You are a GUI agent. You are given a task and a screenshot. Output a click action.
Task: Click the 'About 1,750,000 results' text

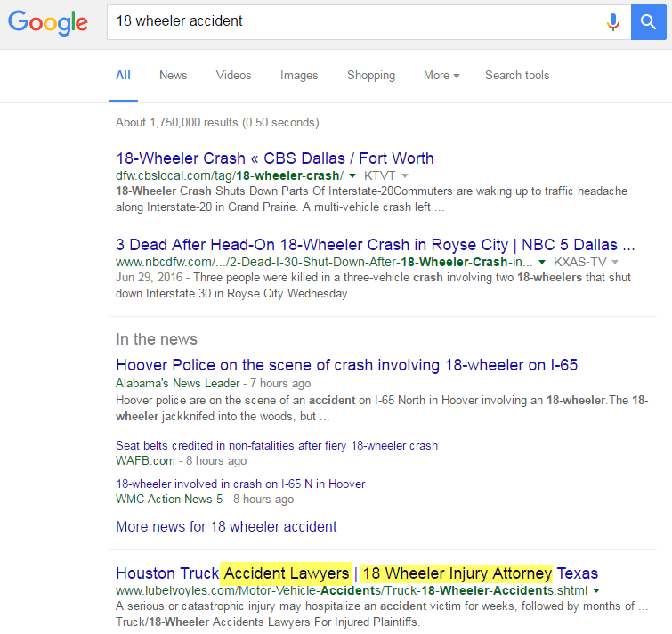217,123
